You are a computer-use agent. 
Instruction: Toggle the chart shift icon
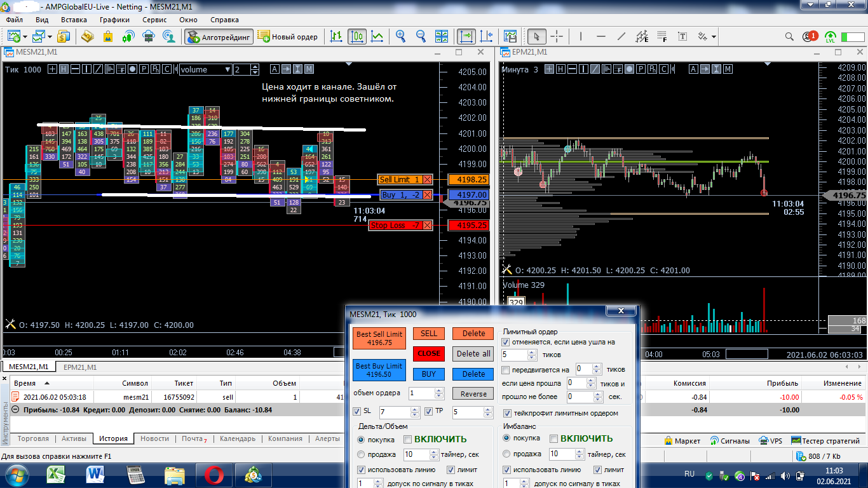tap(487, 36)
